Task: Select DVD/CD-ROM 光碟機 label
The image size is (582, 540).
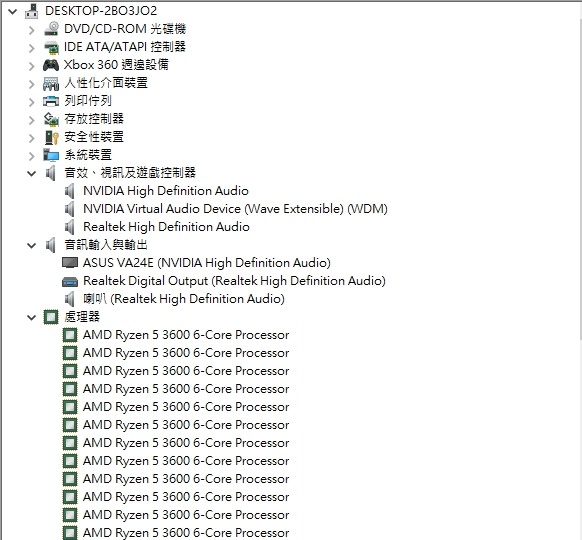Action: (x=125, y=29)
